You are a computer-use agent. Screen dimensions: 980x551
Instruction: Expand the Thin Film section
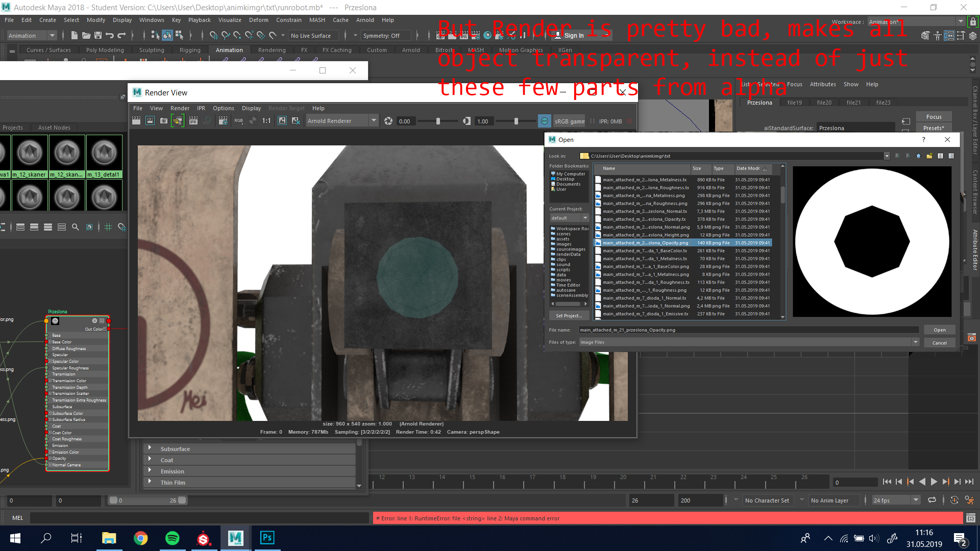[x=250, y=482]
